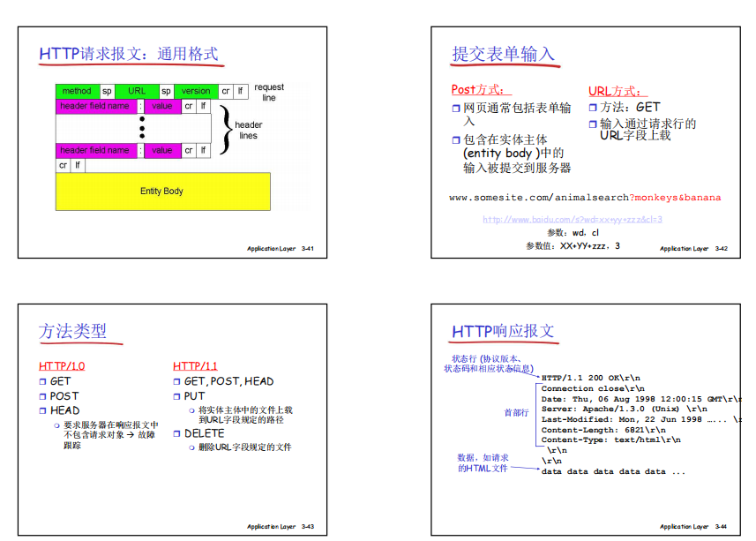756x541 pixels.
Task: Click the Application Layer 3-42 footer
Action: (693, 249)
